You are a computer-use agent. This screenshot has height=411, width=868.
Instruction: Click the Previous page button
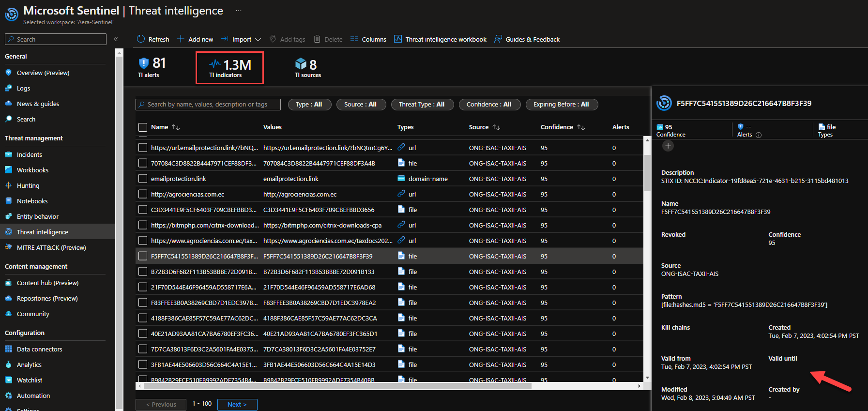(161, 404)
